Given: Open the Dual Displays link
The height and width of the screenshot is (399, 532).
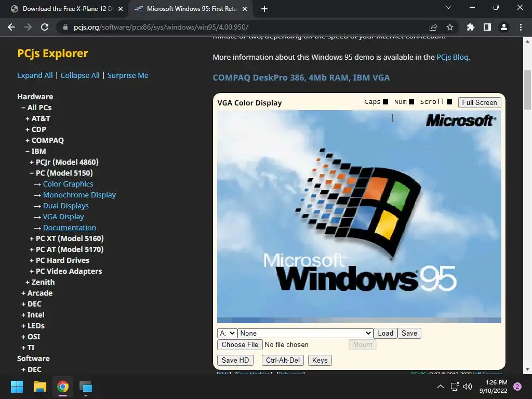Looking at the screenshot, I should (66, 206).
